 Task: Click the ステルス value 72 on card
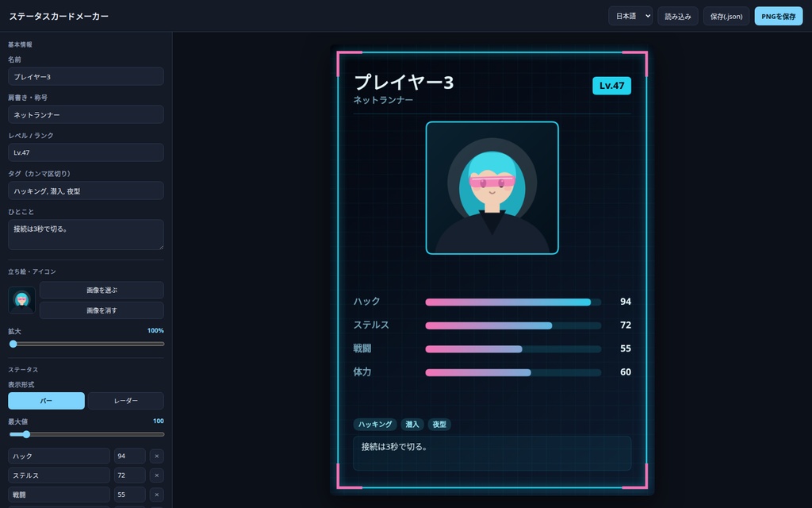(x=626, y=325)
